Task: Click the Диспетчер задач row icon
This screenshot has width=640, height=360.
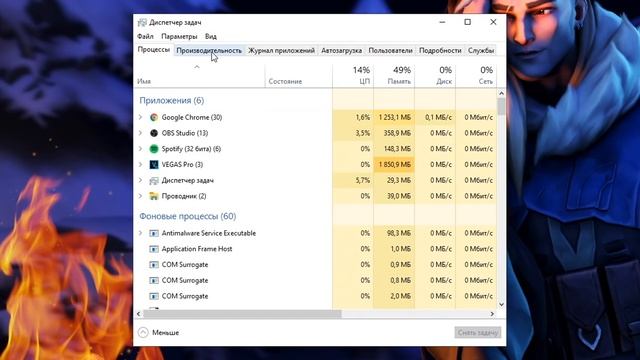Action: pos(154,180)
